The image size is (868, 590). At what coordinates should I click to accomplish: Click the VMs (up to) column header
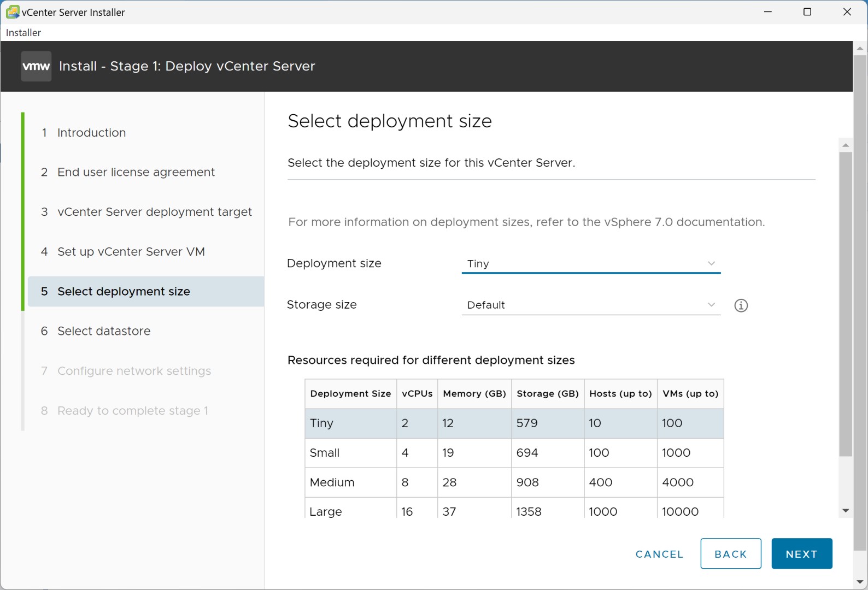[x=690, y=394]
